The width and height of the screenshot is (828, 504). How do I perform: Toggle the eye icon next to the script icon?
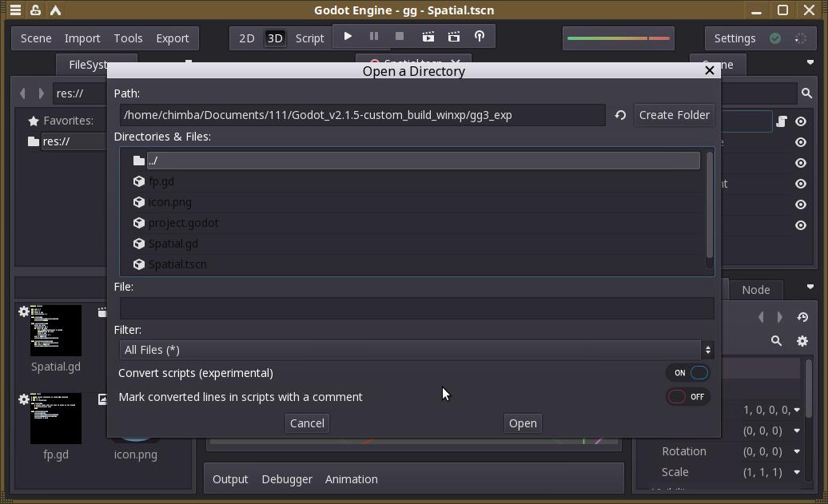click(801, 121)
